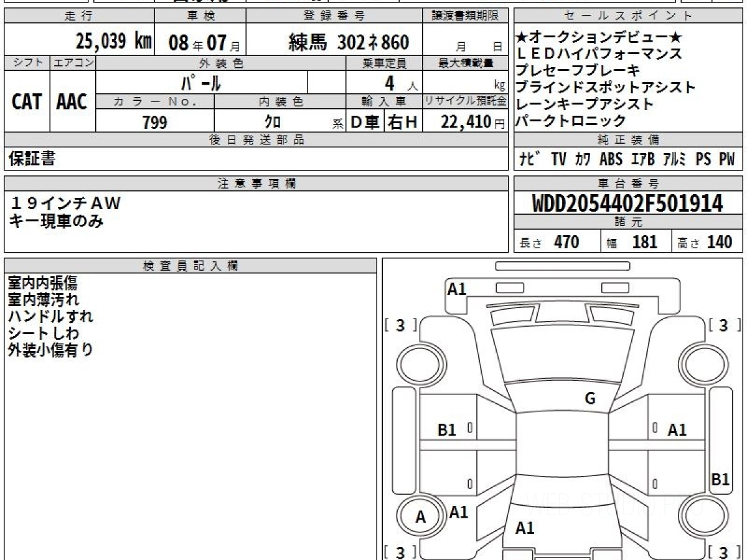Click the note 19インチAW
Image resolution: width=747 pixels, height=560 pixels.
[66, 203]
